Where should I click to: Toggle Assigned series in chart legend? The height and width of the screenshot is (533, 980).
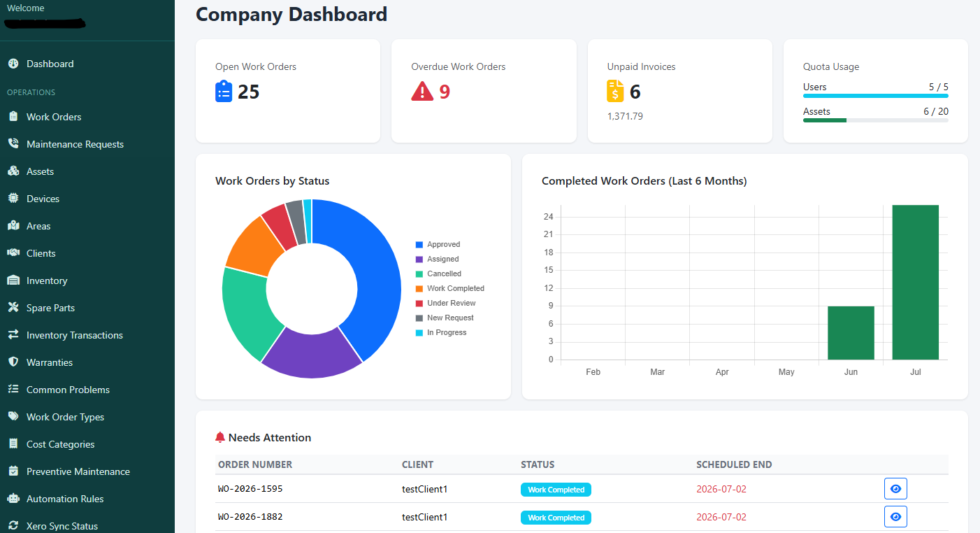tap(437, 259)
